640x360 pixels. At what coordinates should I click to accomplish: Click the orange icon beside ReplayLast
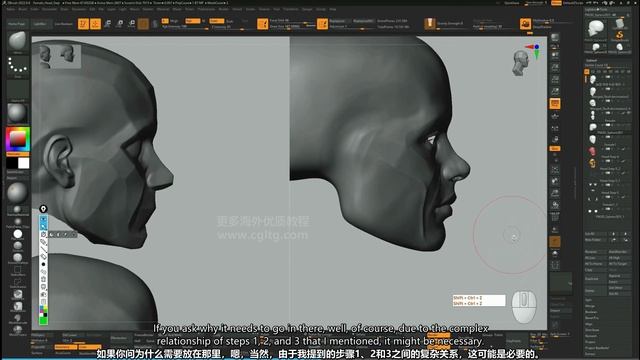[x=322, y=24]
